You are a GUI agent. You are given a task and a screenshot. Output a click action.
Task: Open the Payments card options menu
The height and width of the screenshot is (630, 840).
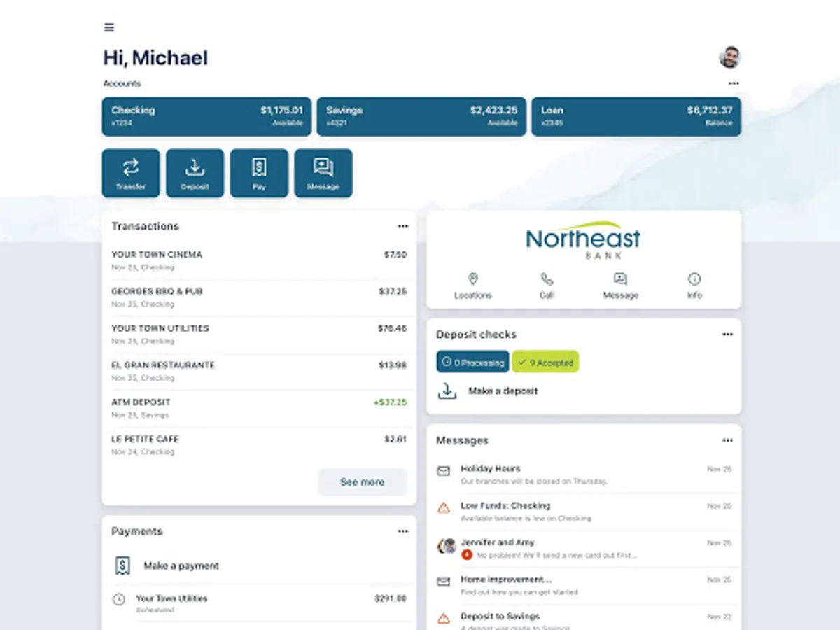[x=402, y=531]
